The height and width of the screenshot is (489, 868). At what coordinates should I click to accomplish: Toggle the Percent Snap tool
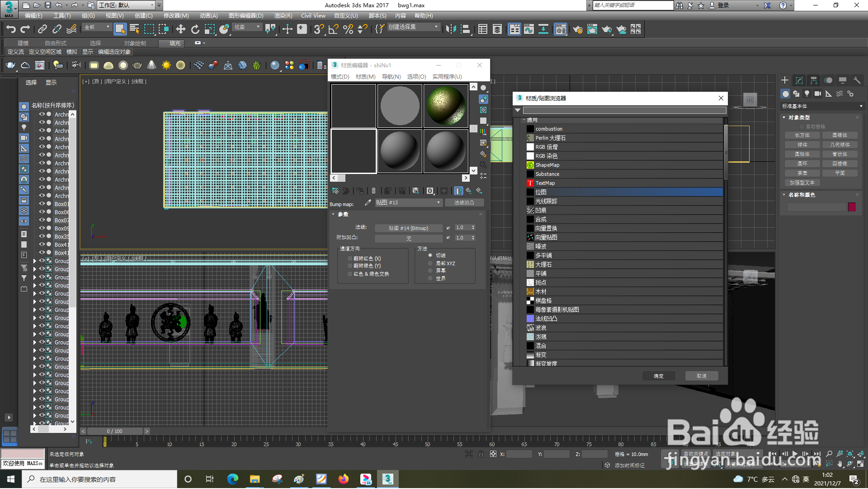tap(348, 29)
